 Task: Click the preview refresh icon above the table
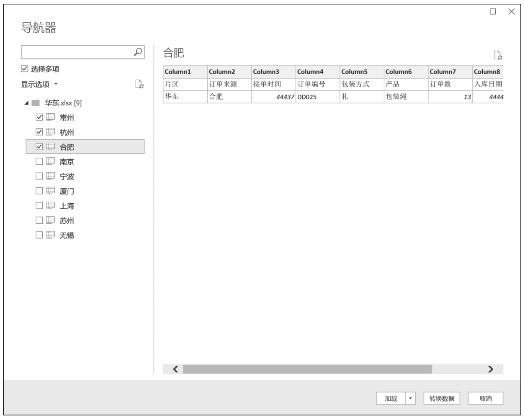pos(498,55)
